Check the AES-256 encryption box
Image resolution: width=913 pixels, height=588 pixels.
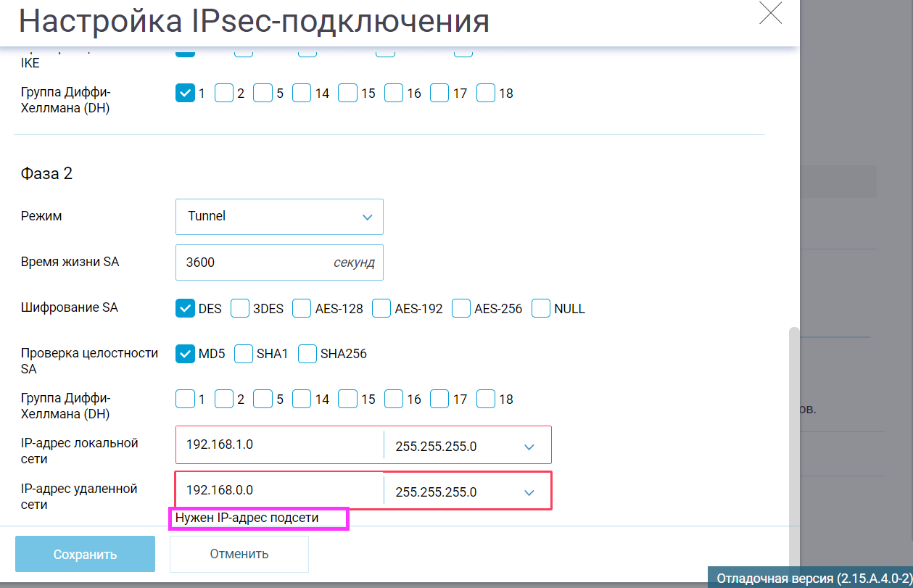pyautogui.click(x=462, y=308)
